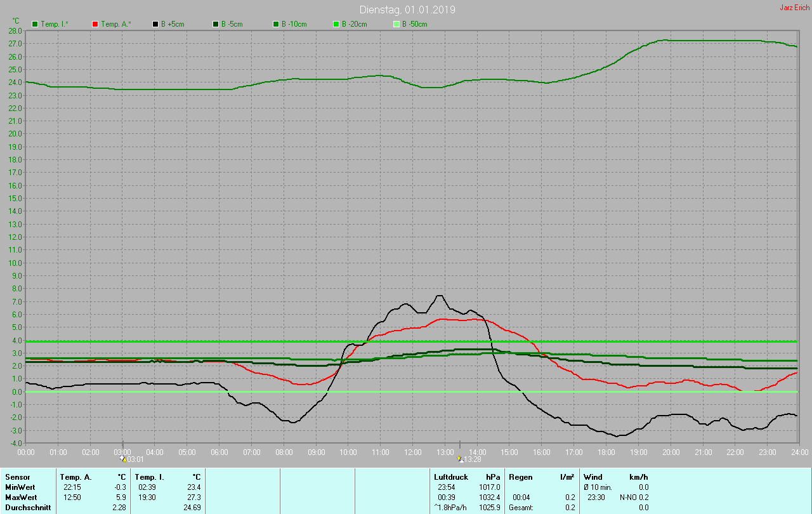Image resolution: width=812 pixels, height=514 pixels.
Task: Click the dark green Temp. I. legend square
Action: [x=35, y=24]
